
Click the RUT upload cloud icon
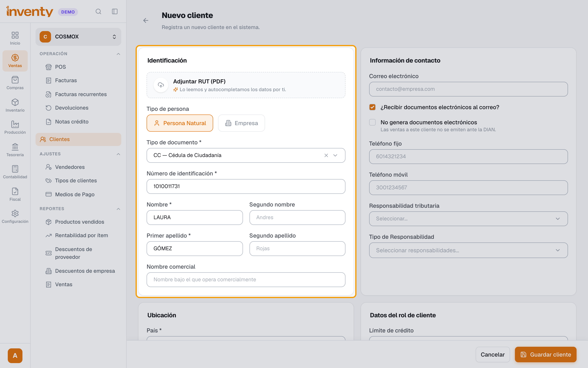click(161, 85)
